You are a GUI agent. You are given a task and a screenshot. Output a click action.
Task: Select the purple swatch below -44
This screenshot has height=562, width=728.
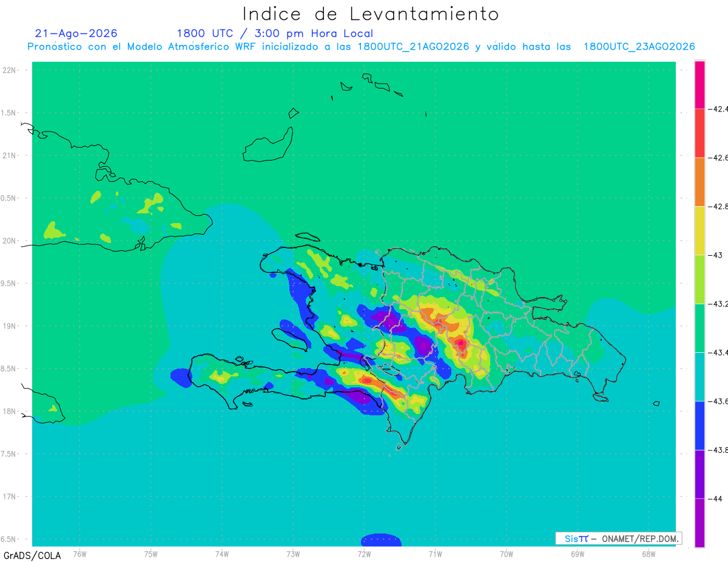pos(699,523)
